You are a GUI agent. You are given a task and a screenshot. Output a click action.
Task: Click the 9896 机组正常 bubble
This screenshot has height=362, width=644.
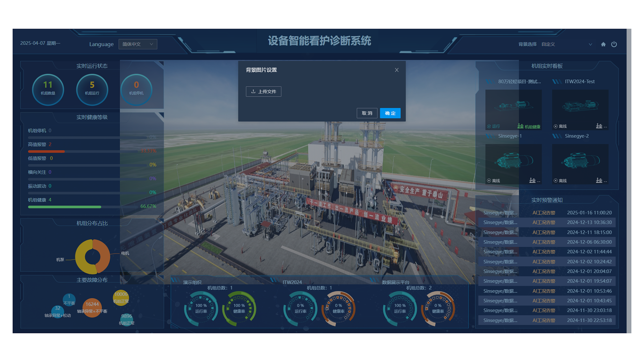coord(126,319)
